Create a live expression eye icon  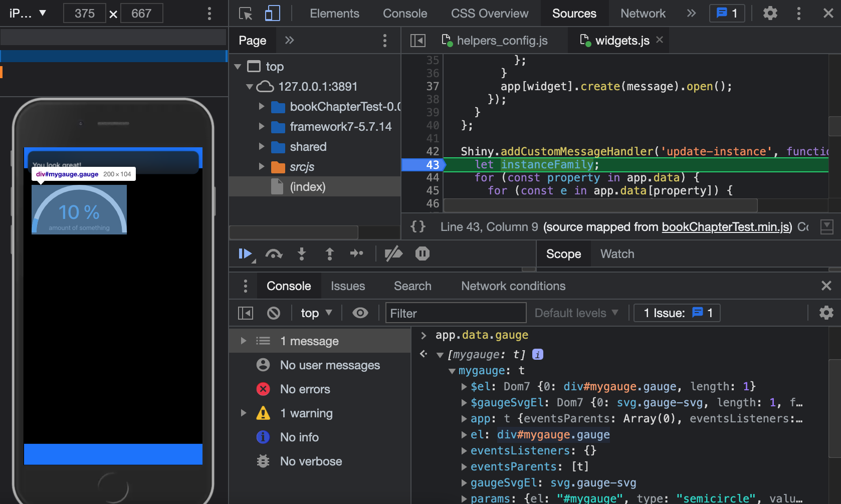(360, 313)
